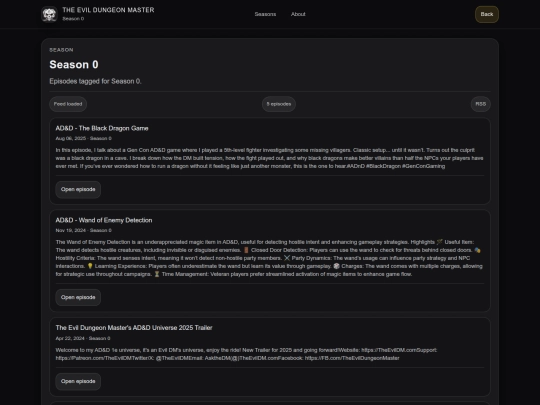This screenshot has height=405, width=540.
Task: Click the Season 0 heading
Action: click(74, 64)
